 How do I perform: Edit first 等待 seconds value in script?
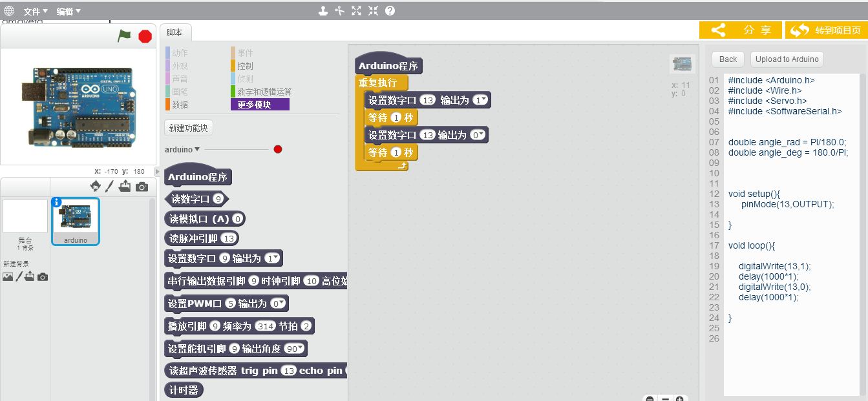coord(396,118)
